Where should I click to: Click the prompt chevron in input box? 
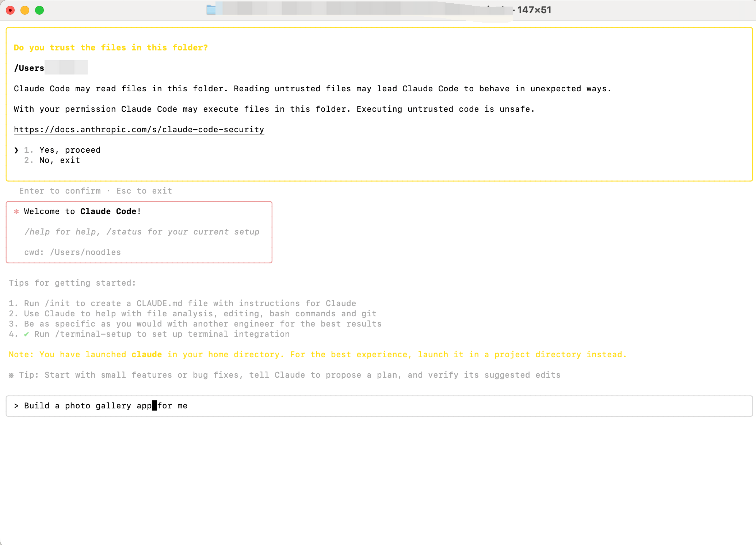pos(16,406)
